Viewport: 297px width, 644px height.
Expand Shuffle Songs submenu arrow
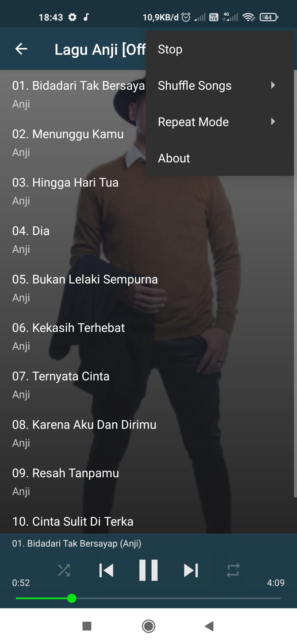273,85
